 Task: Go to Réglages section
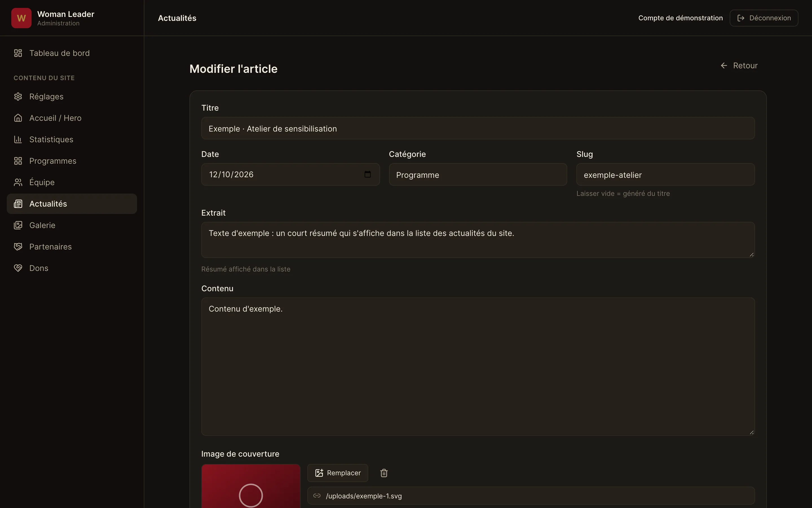(72, 97)
